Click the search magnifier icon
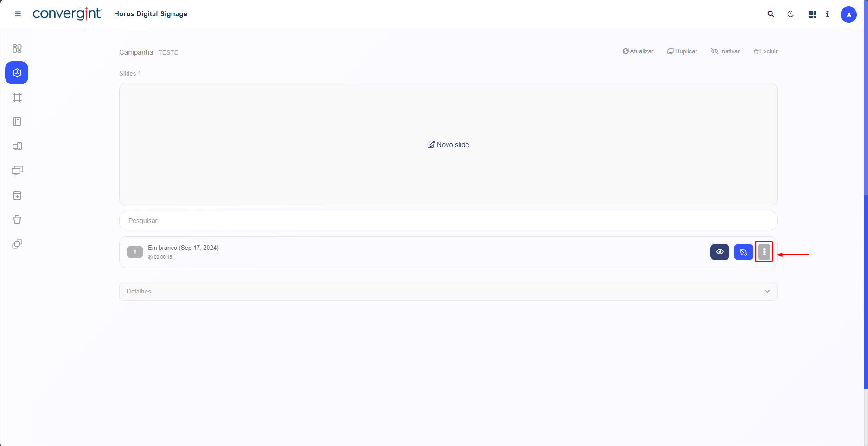 771,14
